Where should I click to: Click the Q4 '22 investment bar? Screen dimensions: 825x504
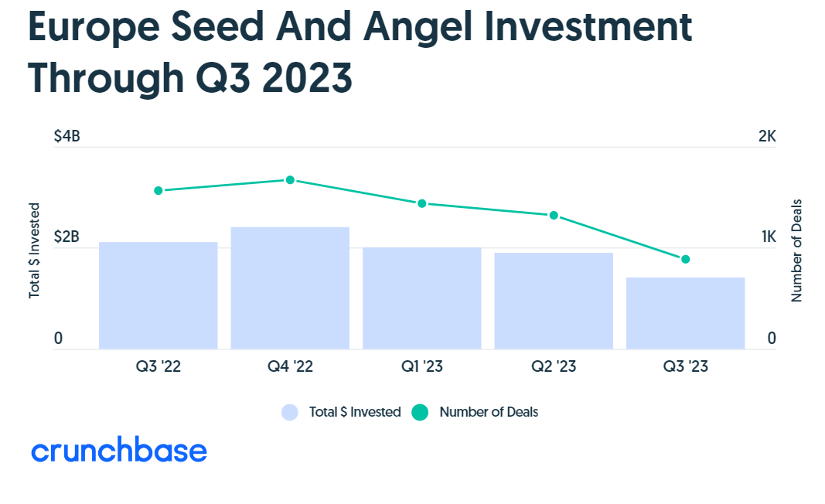pyautogui.click(x=290, y=288)
